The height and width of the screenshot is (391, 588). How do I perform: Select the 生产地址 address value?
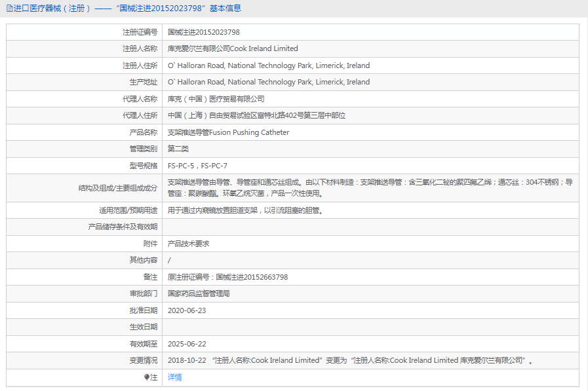pos(269,82)
